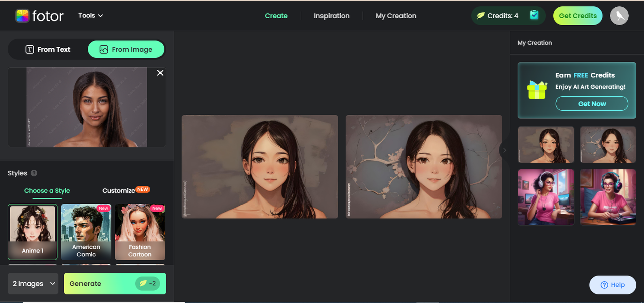Go to My Creation tab
The width and height of the screenshot is (644, 303).
point(396,16)
